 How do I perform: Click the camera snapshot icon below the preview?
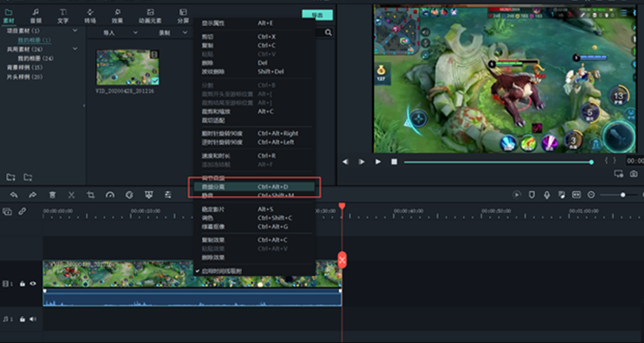tap(634, 174)
